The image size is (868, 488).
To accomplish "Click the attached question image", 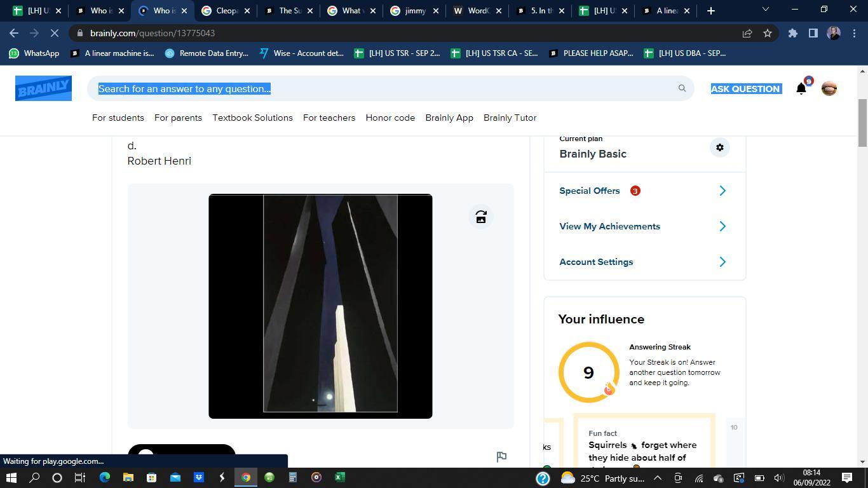I will 320,306.
